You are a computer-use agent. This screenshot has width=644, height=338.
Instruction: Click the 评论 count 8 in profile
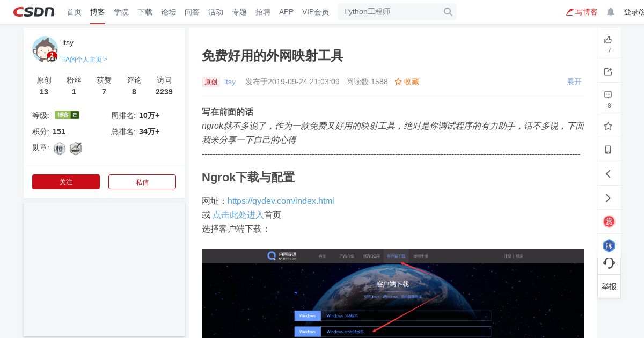tap(134, 92)
